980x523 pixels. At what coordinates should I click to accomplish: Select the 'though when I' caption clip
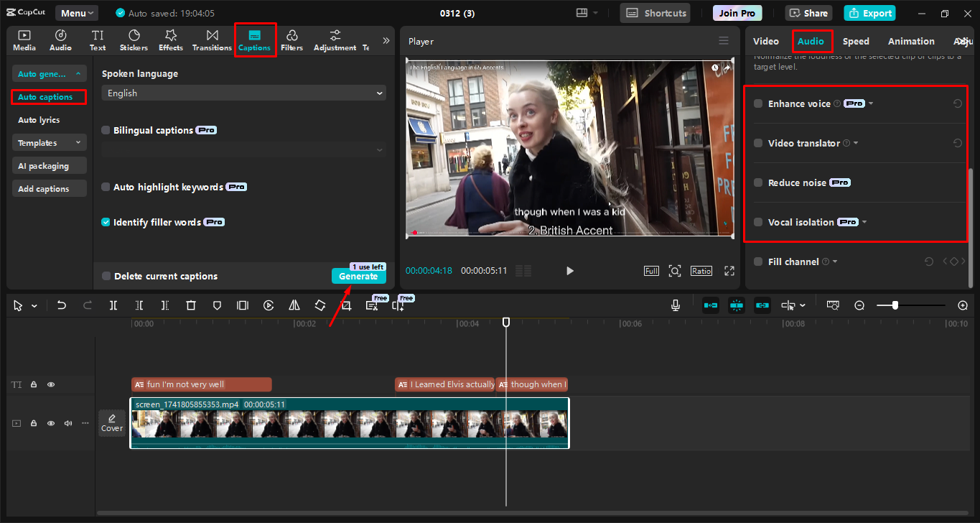(533, 384)
